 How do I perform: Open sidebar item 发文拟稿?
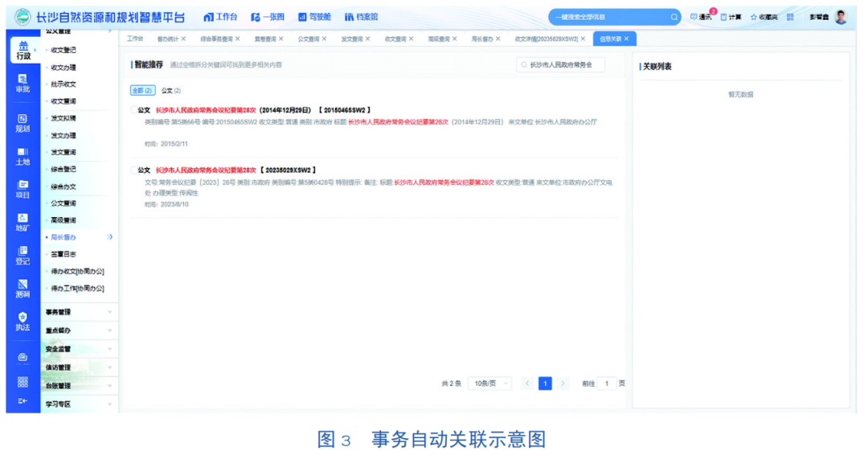pyautogui.click(x=63, y=118)
